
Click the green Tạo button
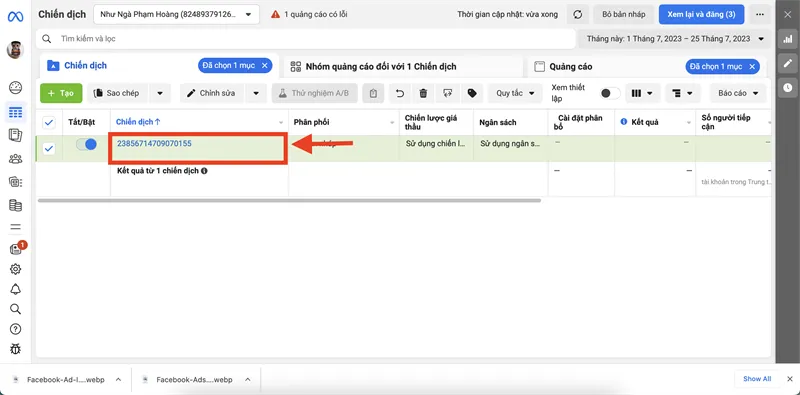click(x=61, y=93)
